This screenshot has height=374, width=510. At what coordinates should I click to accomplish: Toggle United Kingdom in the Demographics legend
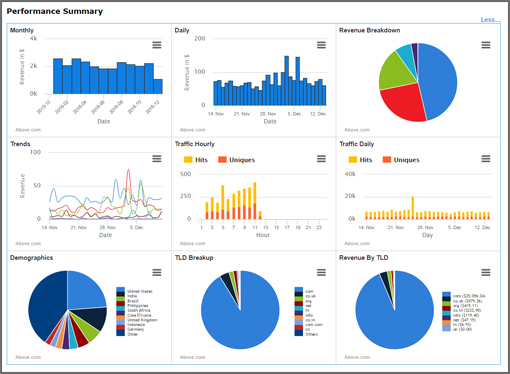pyautogui.click(x=137, y=320)
